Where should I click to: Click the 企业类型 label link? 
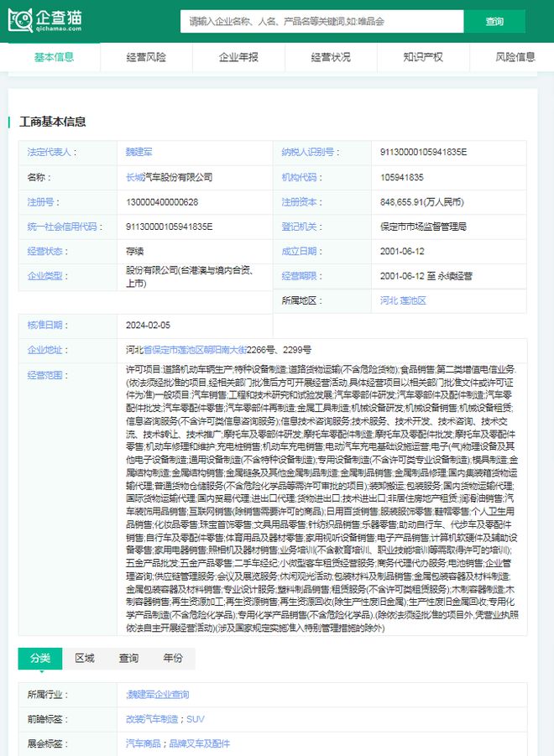(x=44, y=276)
